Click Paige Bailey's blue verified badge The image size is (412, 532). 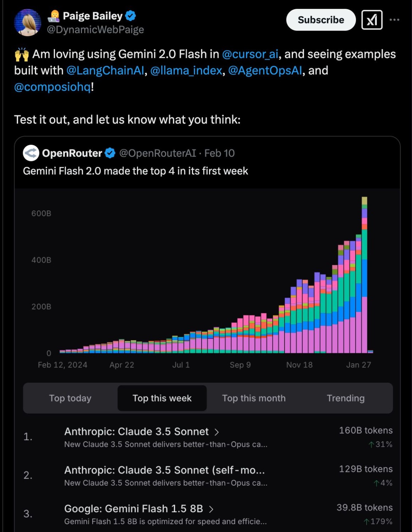tap(131, 16)
